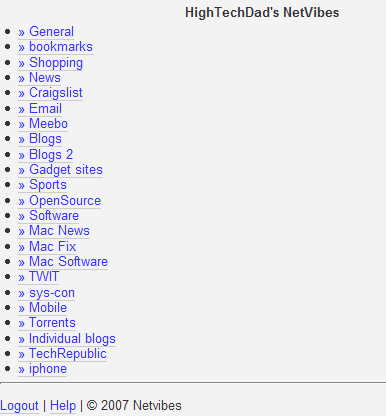
Task: Open the General tab link
Action: point(46,32)
